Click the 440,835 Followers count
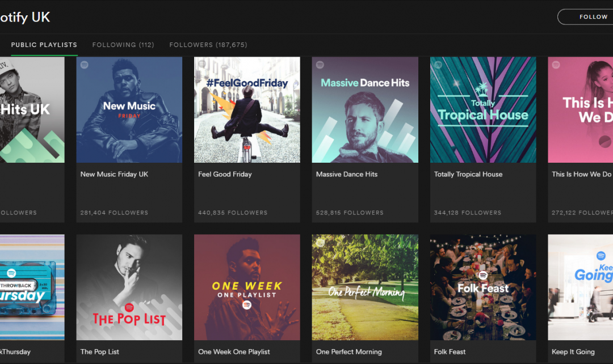 point(233,213)
